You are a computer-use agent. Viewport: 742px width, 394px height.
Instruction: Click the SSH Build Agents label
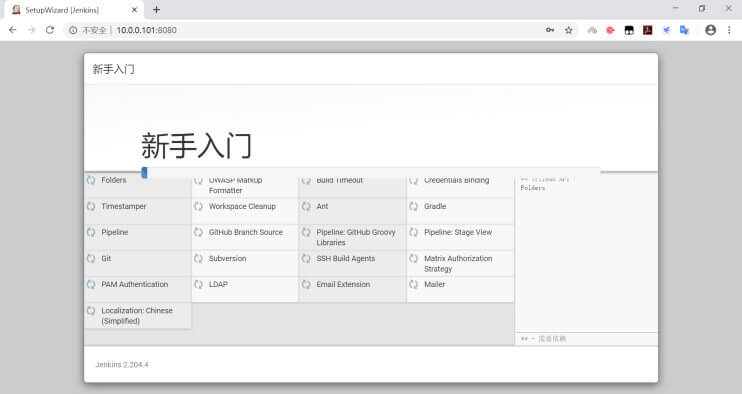click(345, 258)
